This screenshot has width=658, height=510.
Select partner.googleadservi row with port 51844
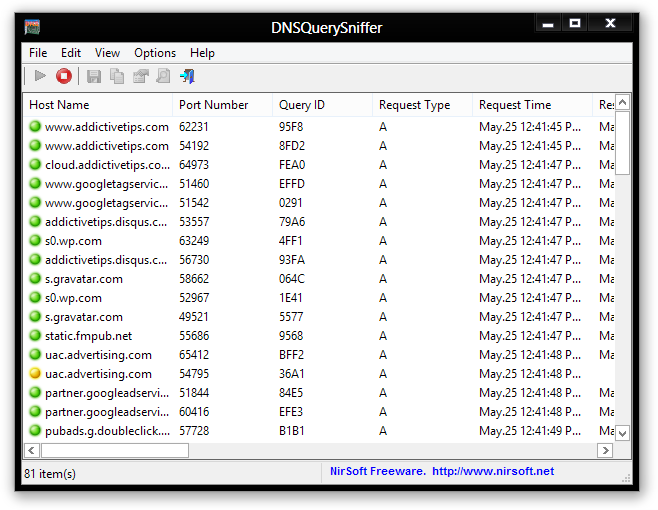point(319,393)
